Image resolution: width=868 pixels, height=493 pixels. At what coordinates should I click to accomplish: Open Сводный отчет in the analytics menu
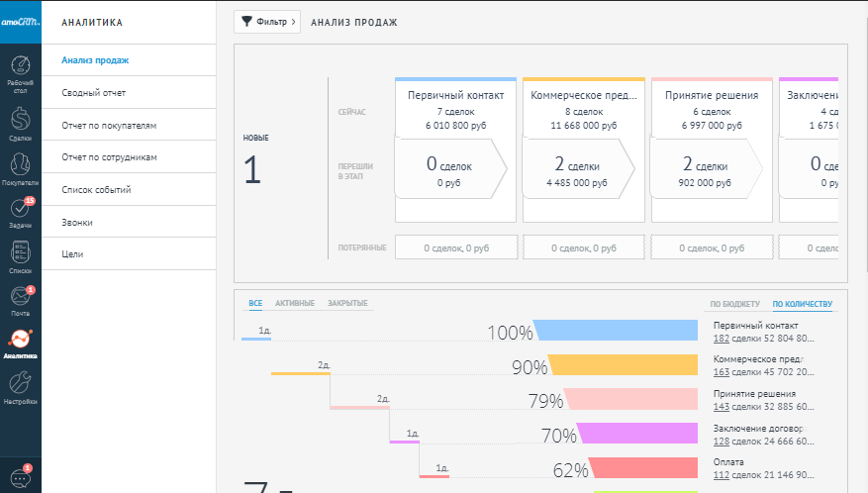(93, 93)
